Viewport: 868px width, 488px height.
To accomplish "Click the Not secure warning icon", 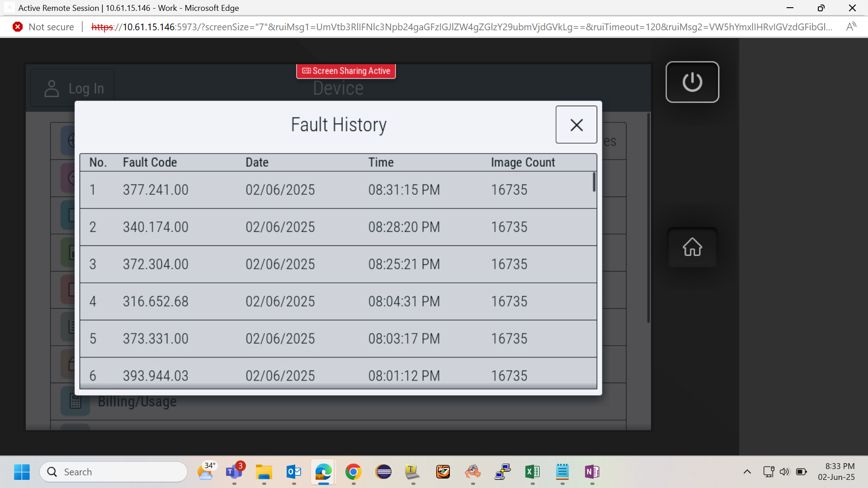I will (18, 27).
